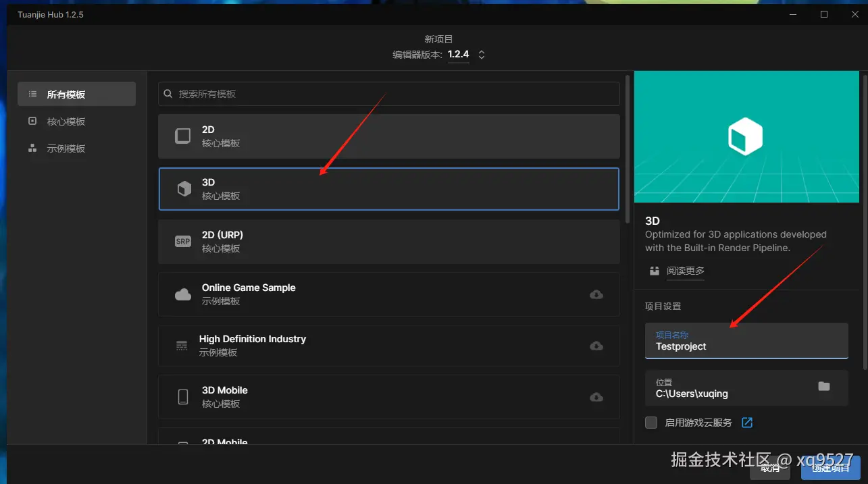This screenshot has width=868, height=484.
Task: Click the cloud icon of Online Game Sample
Action: tap(183, 294)
